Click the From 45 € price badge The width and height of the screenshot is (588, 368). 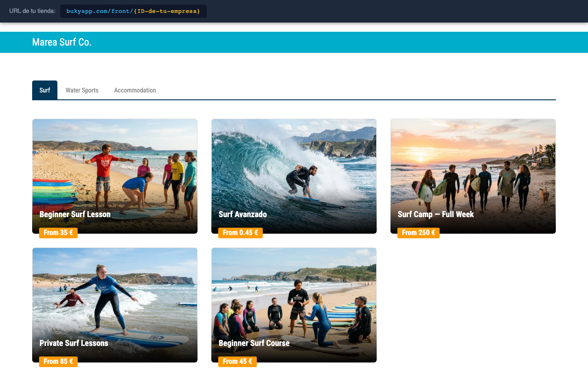pos(237,362)
